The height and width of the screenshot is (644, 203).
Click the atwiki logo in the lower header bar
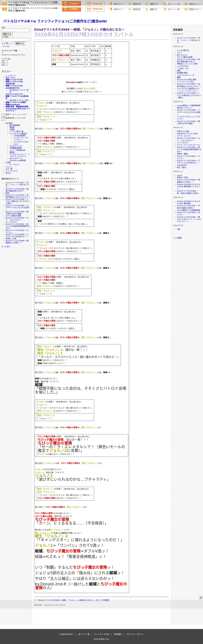coord(4,9)
